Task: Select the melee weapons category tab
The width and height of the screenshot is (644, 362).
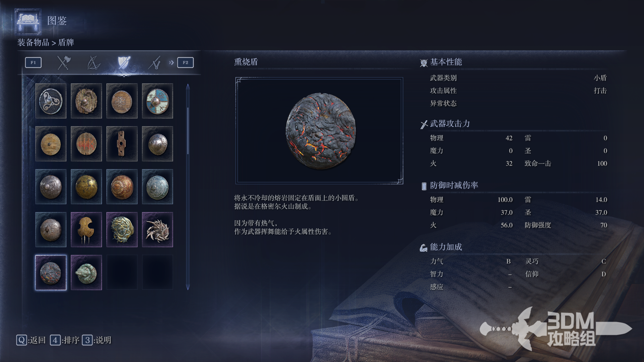Action: coord(63,63)
